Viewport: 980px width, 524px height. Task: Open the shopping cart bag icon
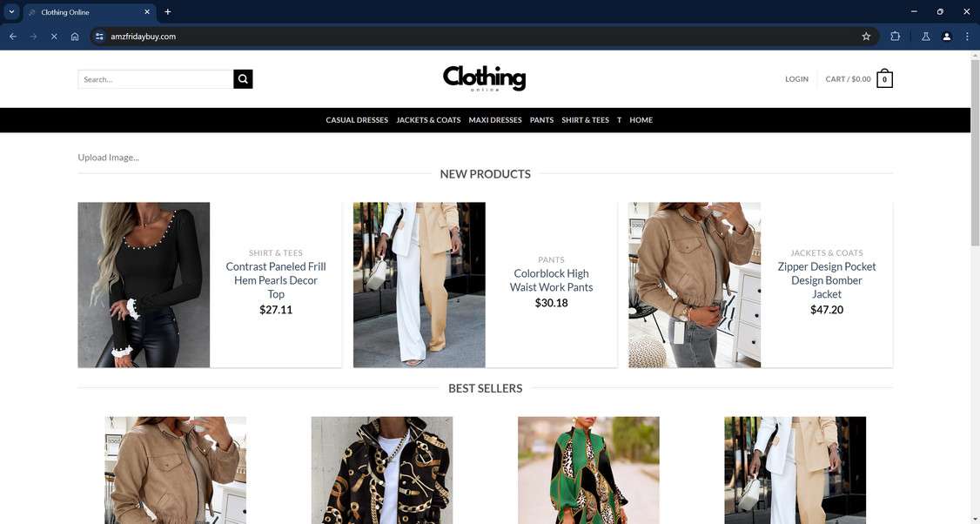[884, 79]
